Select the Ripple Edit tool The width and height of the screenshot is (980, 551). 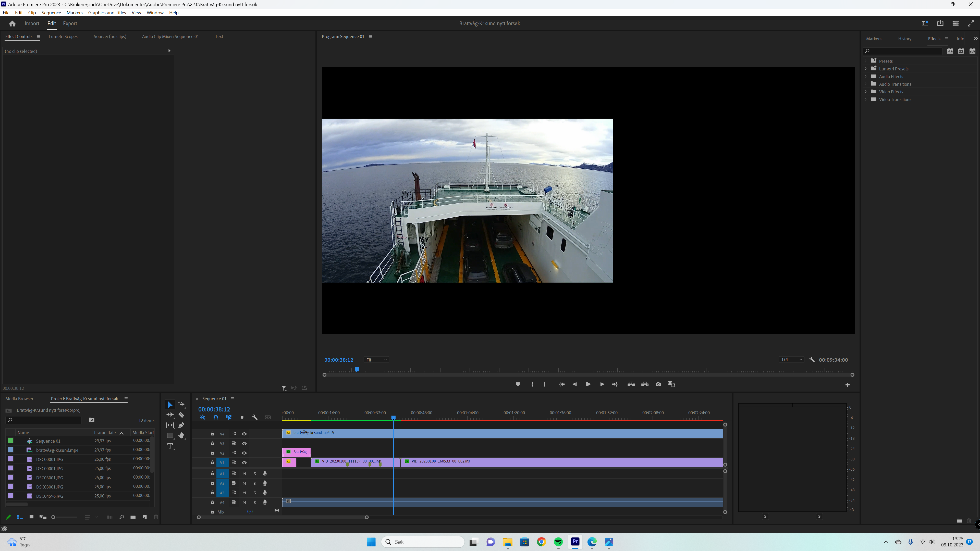170,415
